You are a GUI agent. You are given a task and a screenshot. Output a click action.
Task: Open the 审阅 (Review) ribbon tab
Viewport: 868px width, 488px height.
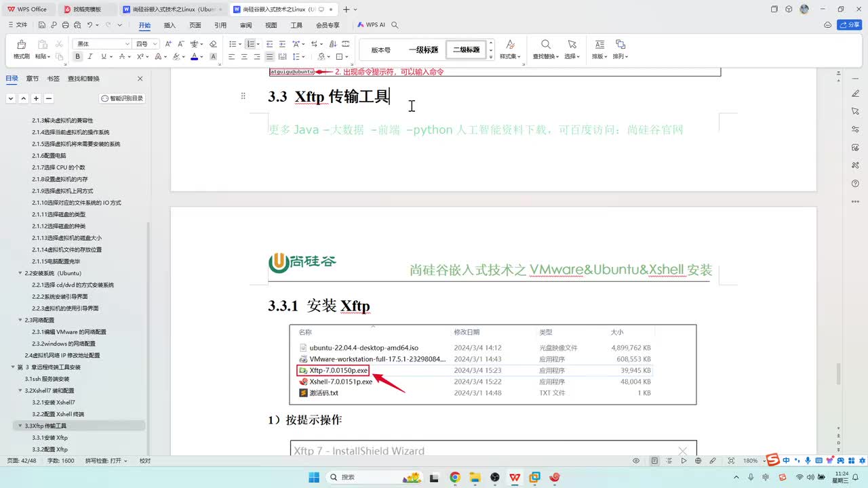point(245,25)
